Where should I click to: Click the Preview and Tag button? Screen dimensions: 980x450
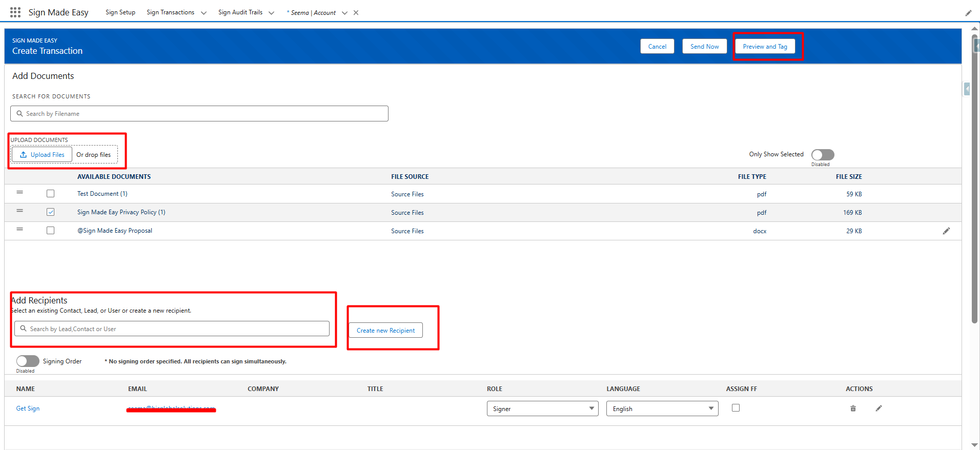[x=765, y=46]
